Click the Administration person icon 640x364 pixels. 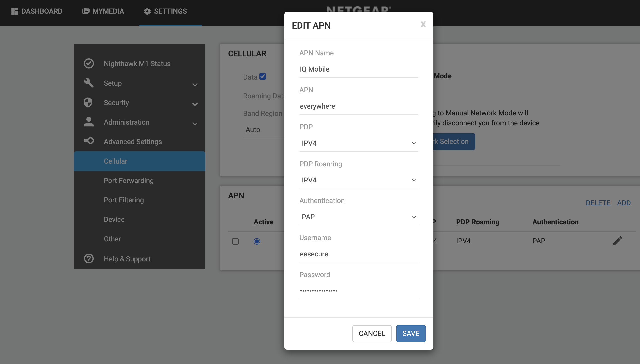coord(89,122)
